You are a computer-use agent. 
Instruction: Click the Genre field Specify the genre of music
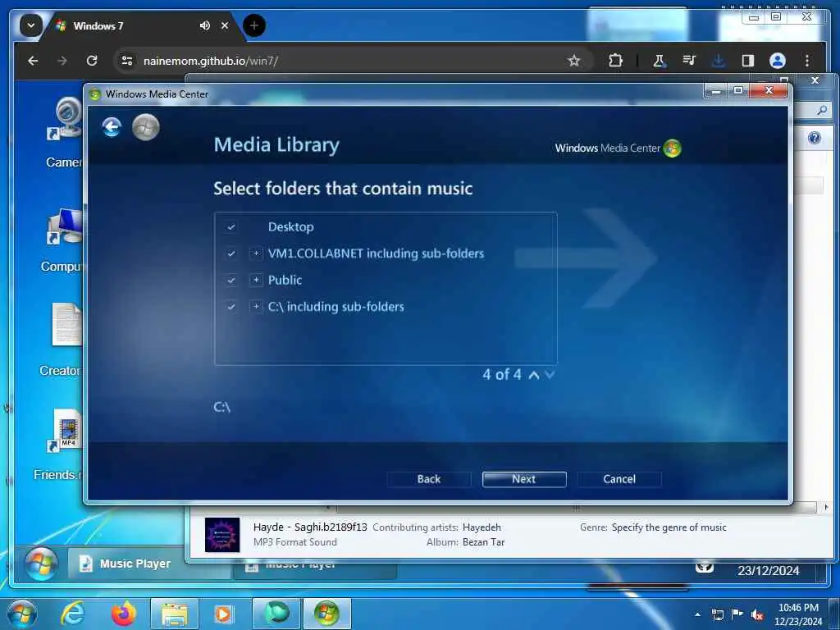pos(669,527)
